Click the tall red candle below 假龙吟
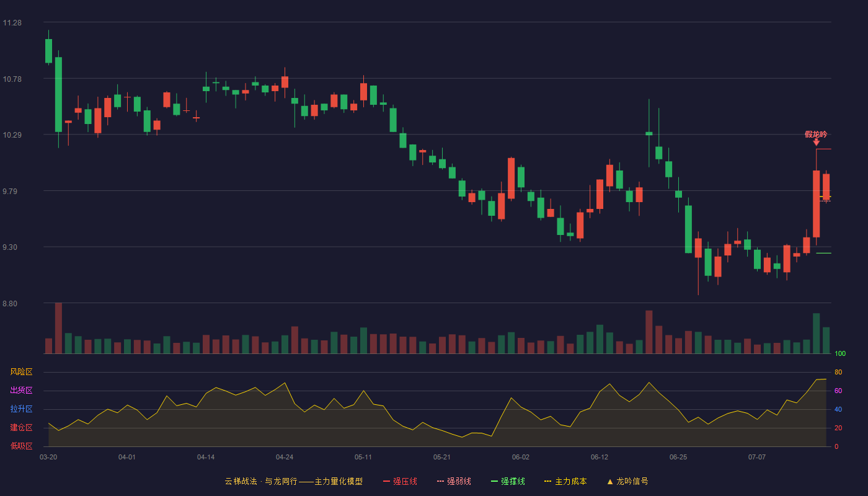The image size is (868, 496). pyautogui.click(x=817, y=203)
